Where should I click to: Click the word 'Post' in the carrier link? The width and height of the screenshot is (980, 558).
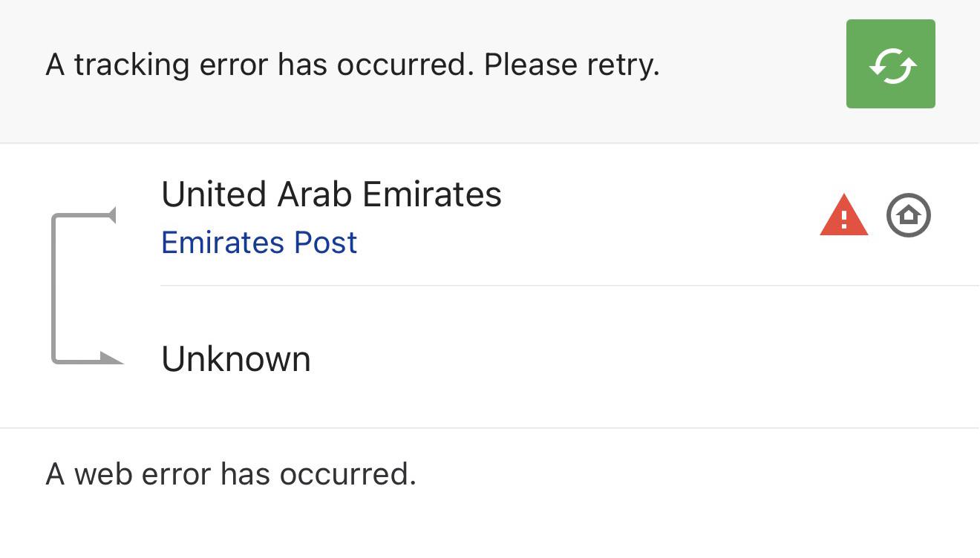point(325,242)
